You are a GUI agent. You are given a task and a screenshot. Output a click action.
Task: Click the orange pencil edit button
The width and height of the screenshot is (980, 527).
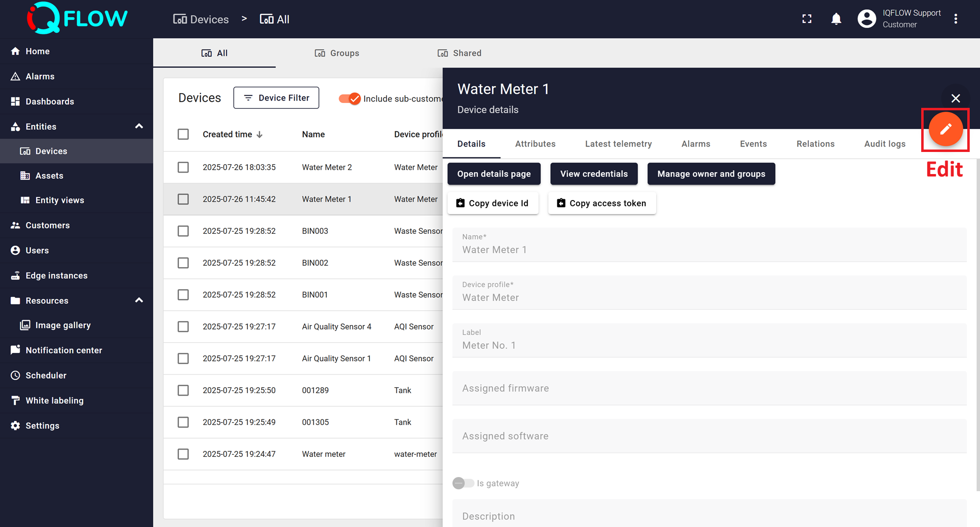(x=945, y=129)
